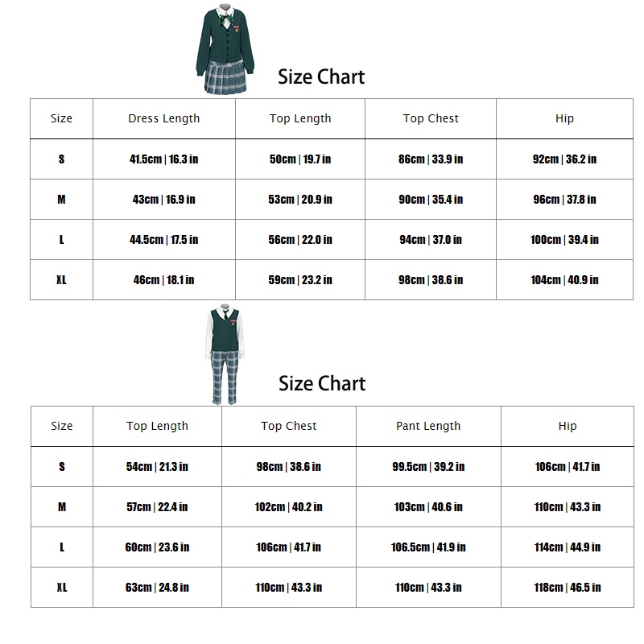Click the 53cm | 20.9 in cell

tap(300, 200)
